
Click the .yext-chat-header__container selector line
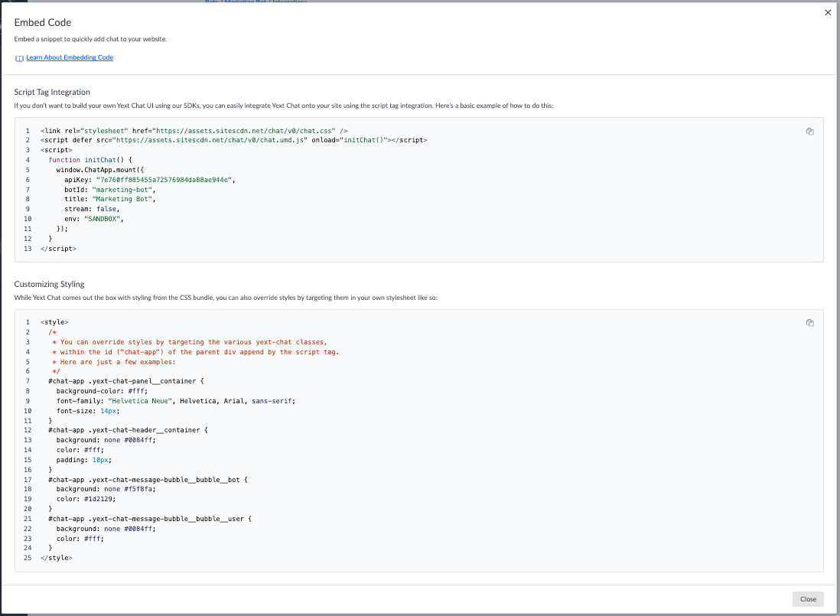(128, 430)
